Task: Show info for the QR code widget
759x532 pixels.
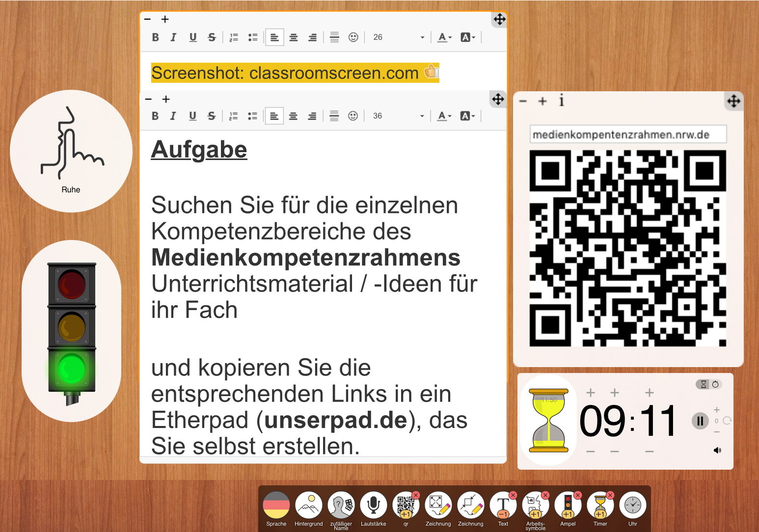Action: [x=562, y=101]
